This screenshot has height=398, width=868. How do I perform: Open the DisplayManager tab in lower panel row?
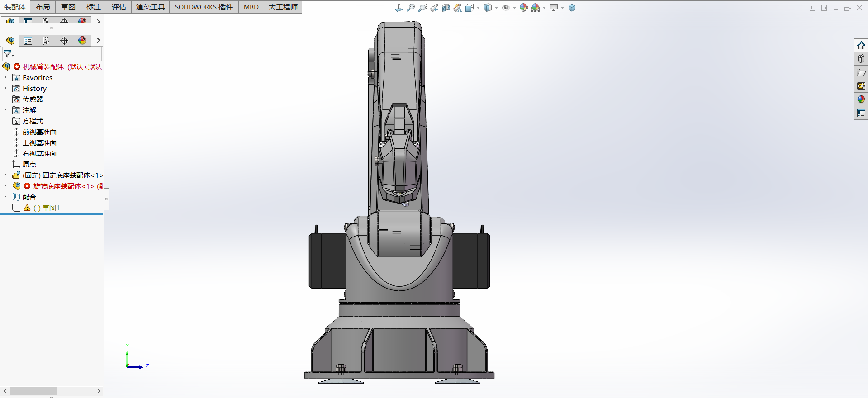click(82, 41)
